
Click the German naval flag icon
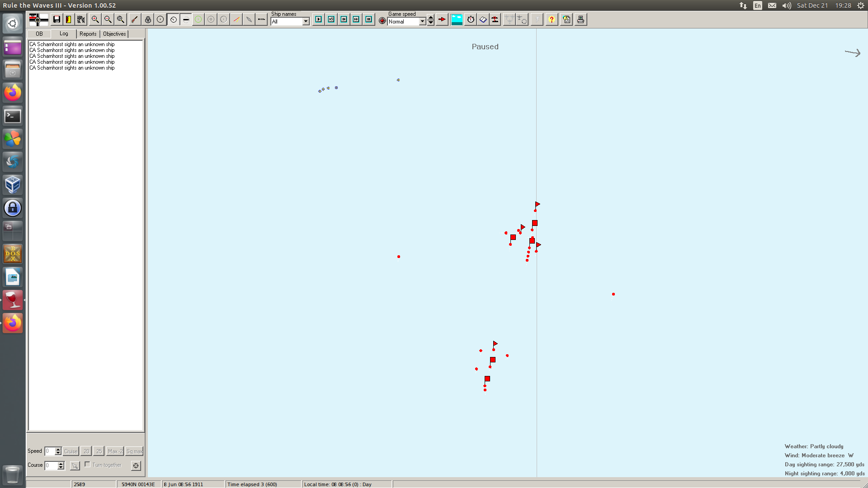[x=38, y=19]
